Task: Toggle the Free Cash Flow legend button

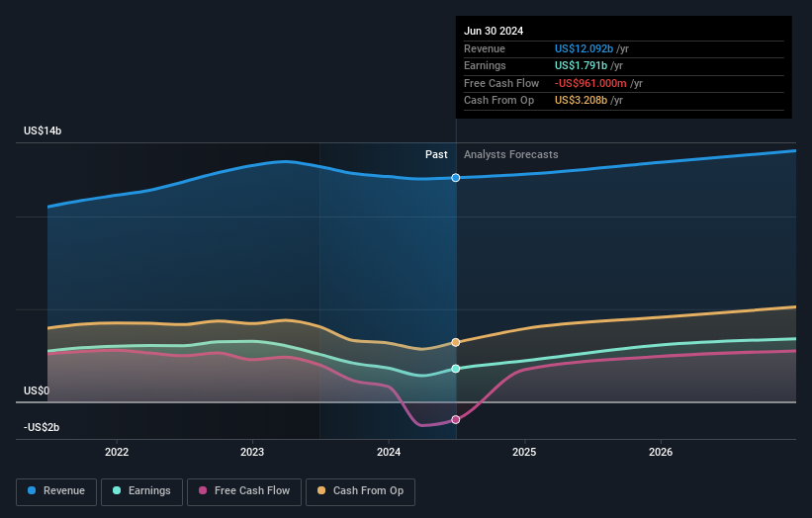Action: (244, 491)
